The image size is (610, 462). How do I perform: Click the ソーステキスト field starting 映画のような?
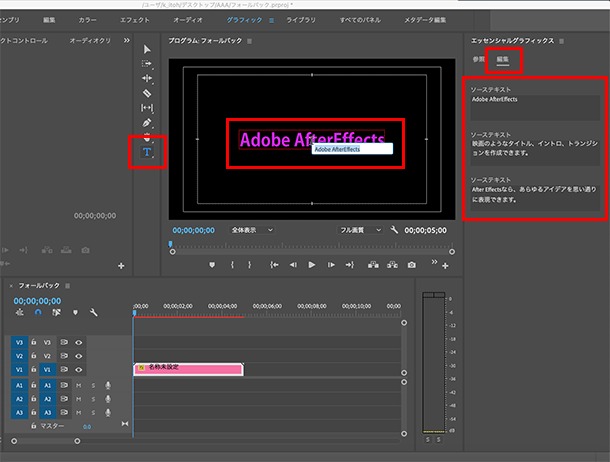pos(535,152)
